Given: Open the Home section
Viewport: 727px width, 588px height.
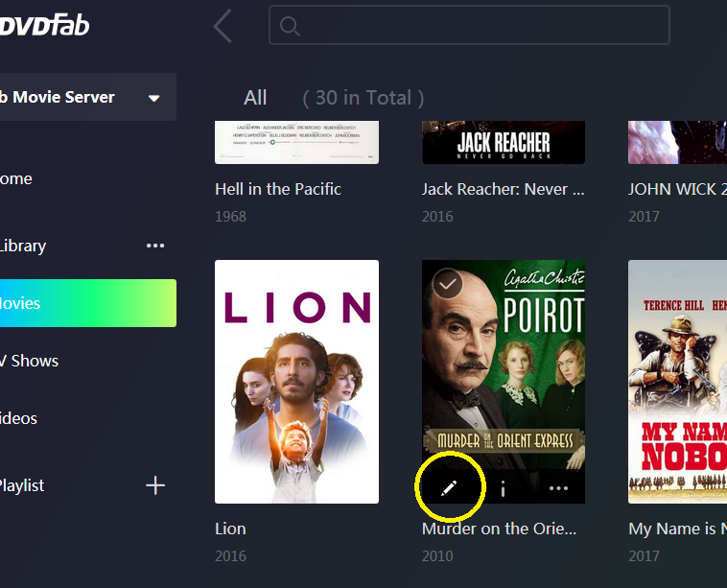Looking at the screenshot, I should [x=16, y=178].
